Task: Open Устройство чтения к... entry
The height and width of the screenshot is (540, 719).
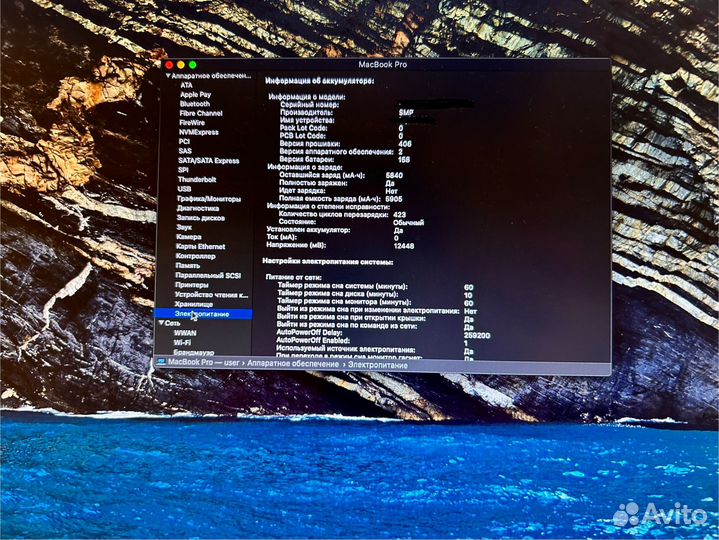Action: pos(211,295)
